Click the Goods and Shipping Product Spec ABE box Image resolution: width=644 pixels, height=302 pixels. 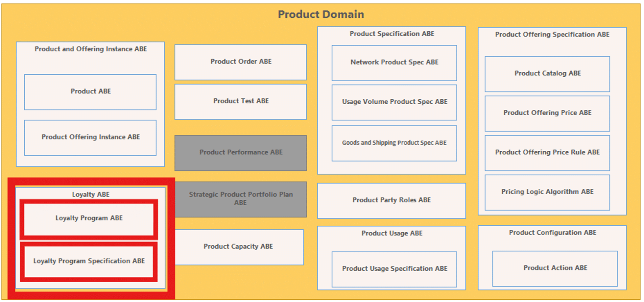[394, 143]
